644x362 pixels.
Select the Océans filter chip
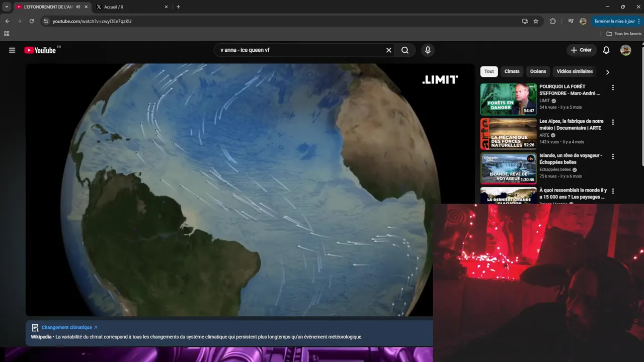pyautogui.click(x=538, y=71)
